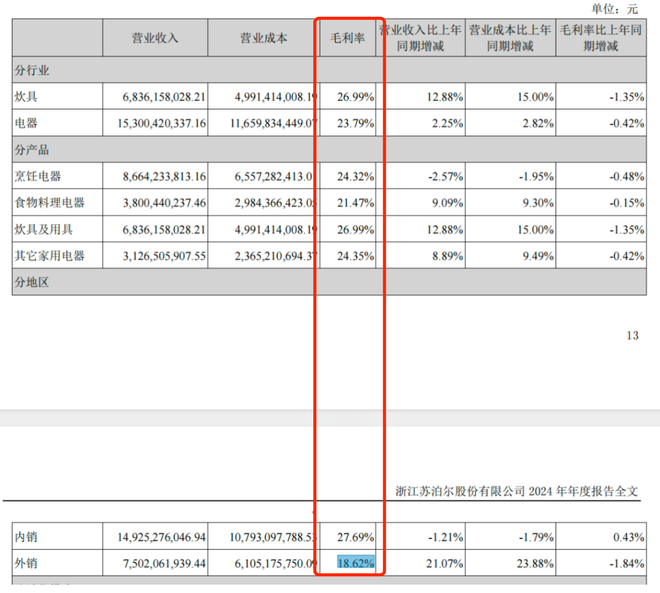Select the 其它家用电器 row label
The image size is (660, 593).
click(x=50, y=256)
